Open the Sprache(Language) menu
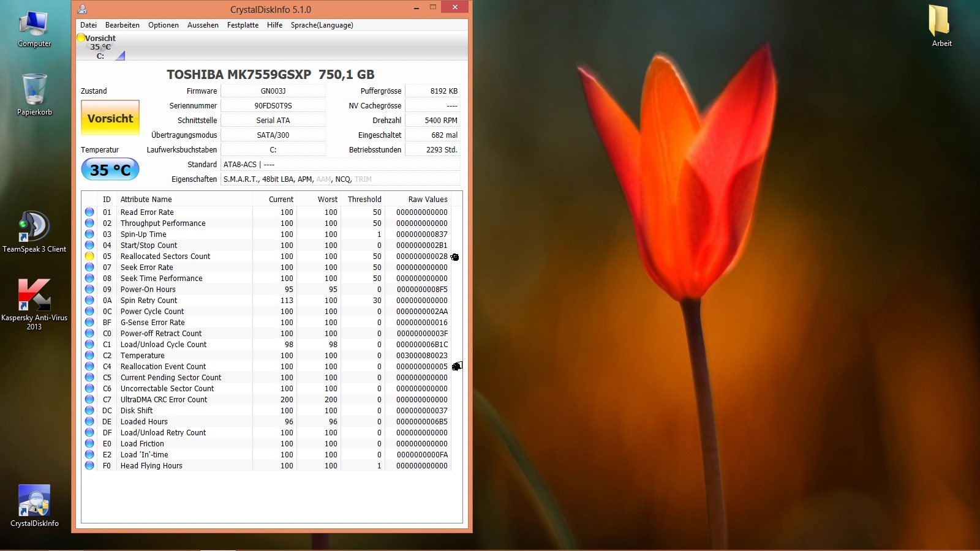Viewport: 980px width, 551px height. (x=322, y=25)
